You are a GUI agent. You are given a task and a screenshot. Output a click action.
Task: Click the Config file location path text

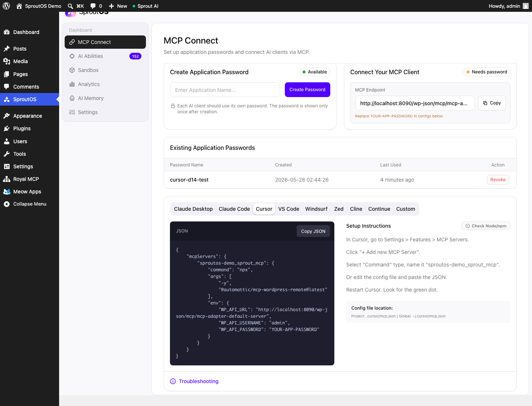click(x=398, y=316)
